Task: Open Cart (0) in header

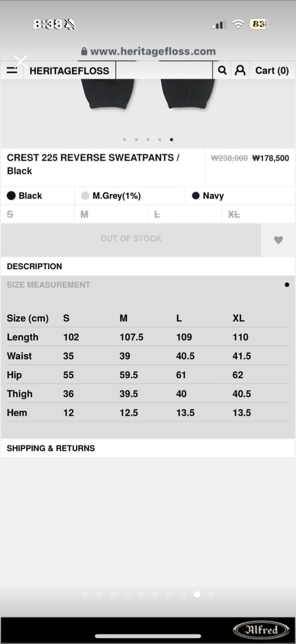Action: pos(272,70)
